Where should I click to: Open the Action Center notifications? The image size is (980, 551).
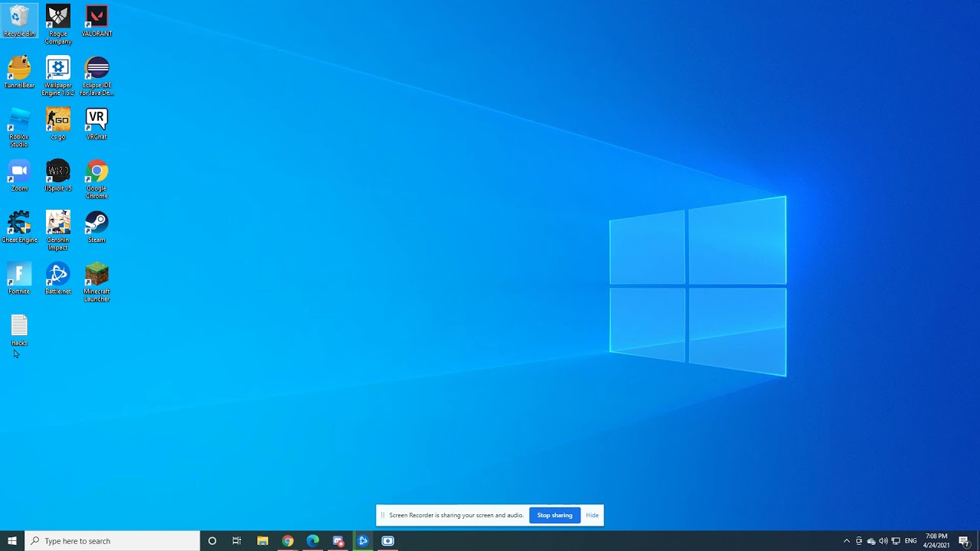point(965,541)
